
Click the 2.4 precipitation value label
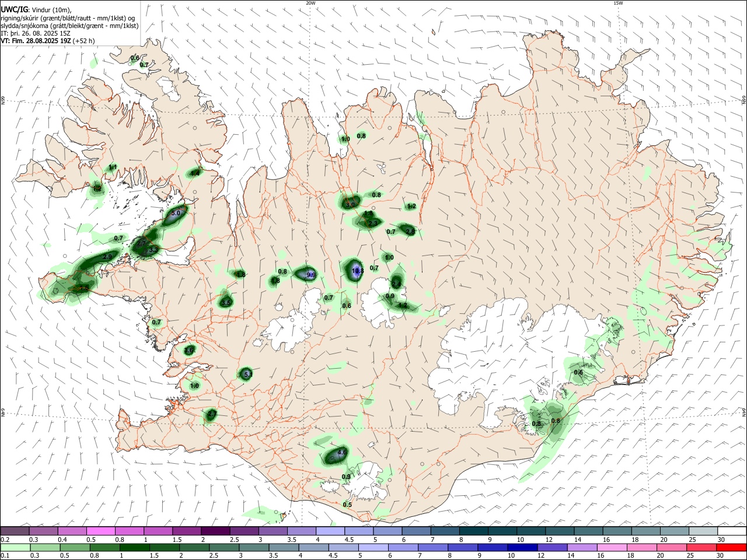tap(396, 283)
